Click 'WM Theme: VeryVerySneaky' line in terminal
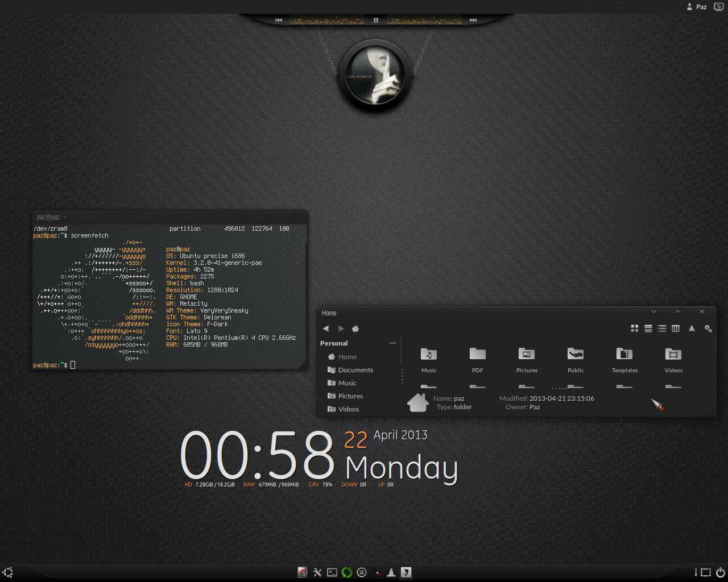The image size is (728, 582). (x=208, y=310)
